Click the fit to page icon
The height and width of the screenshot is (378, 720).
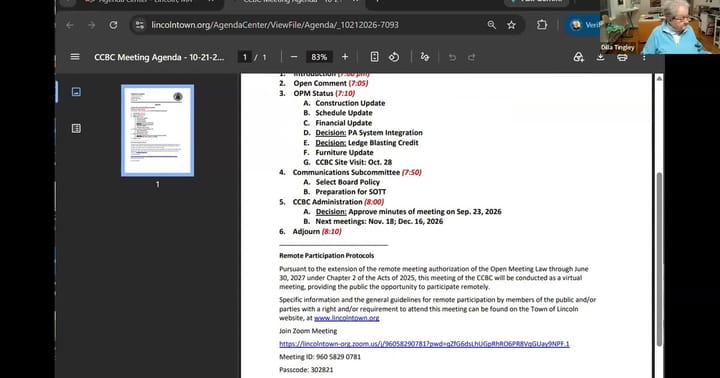coord(374,57)
